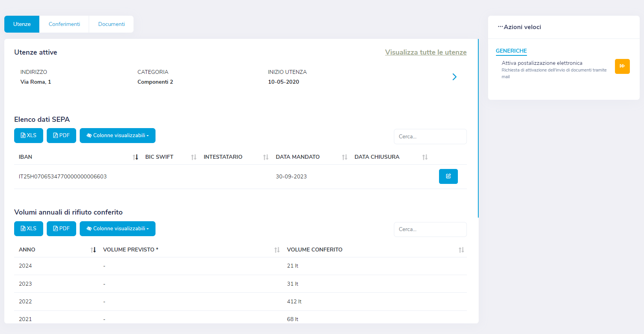Switch to the Conferimenti tab

pyautogui.click(x=64, y=24)
